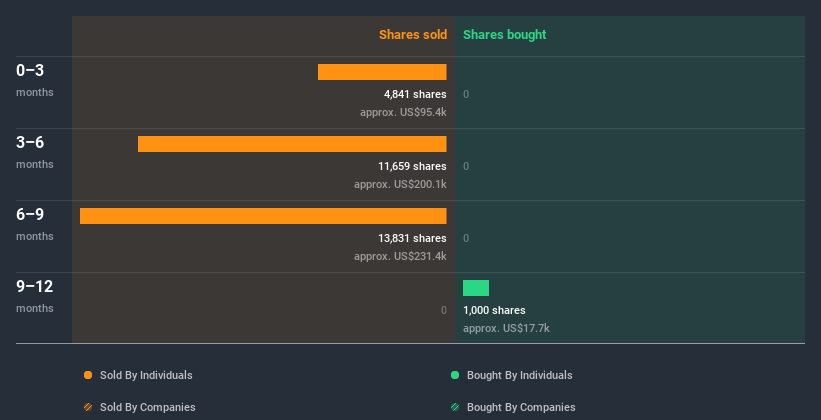Select the Bought By Individuals legend label
Image resolution: width=821 pixels, height=420 pixels.
pos(519,375)
